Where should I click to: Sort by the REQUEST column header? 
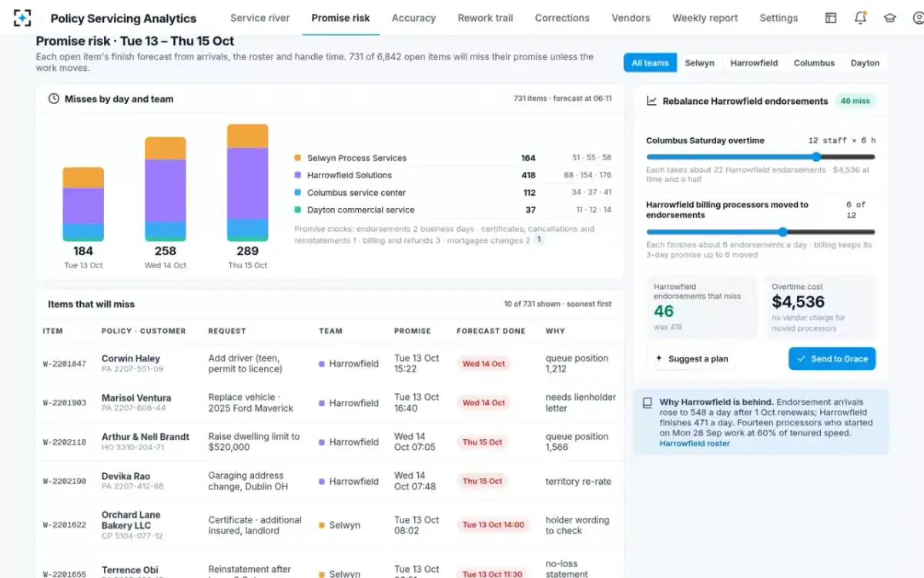pos(227,331)
